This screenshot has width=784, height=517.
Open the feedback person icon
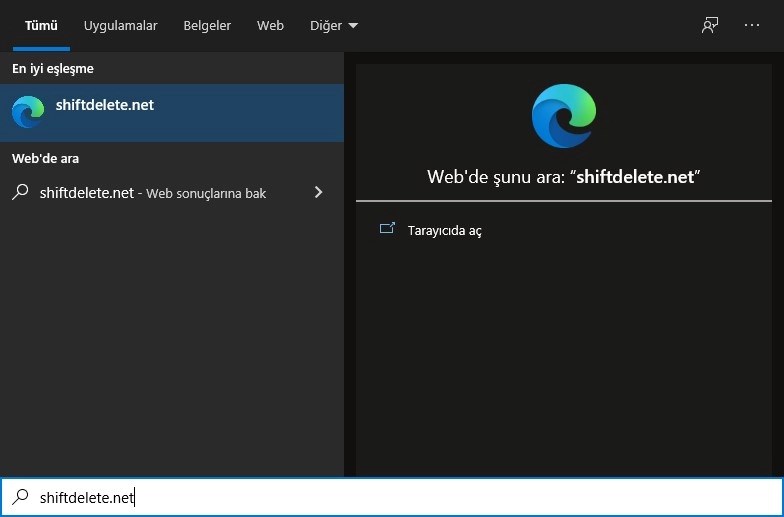pyautogui.click(x=710, y=26)
